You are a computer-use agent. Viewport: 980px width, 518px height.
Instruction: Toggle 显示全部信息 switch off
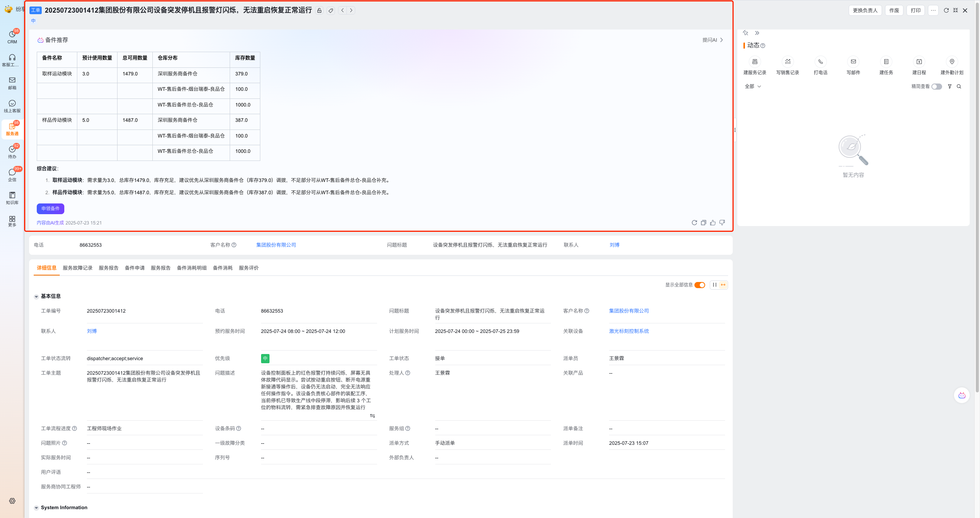point(700,285)
